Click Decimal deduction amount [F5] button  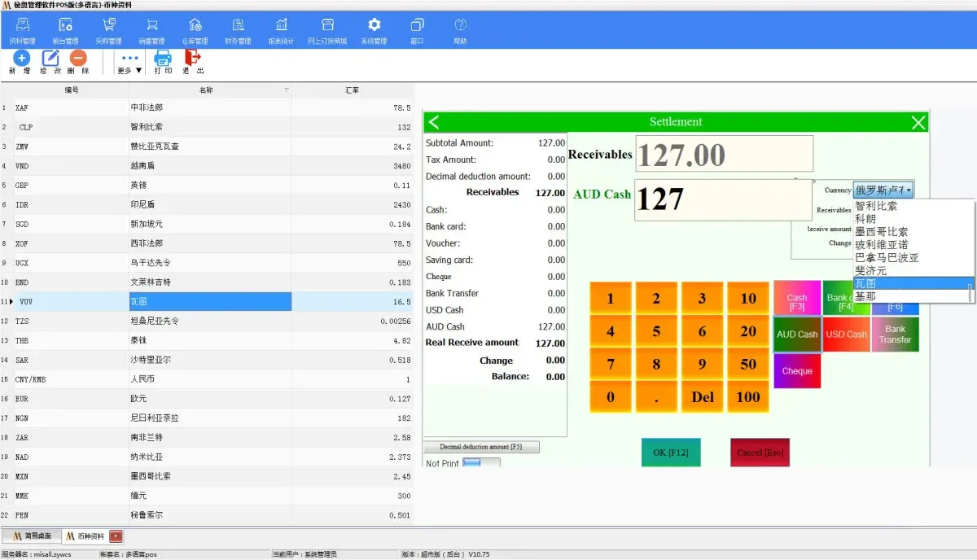(x=481, y=447)
